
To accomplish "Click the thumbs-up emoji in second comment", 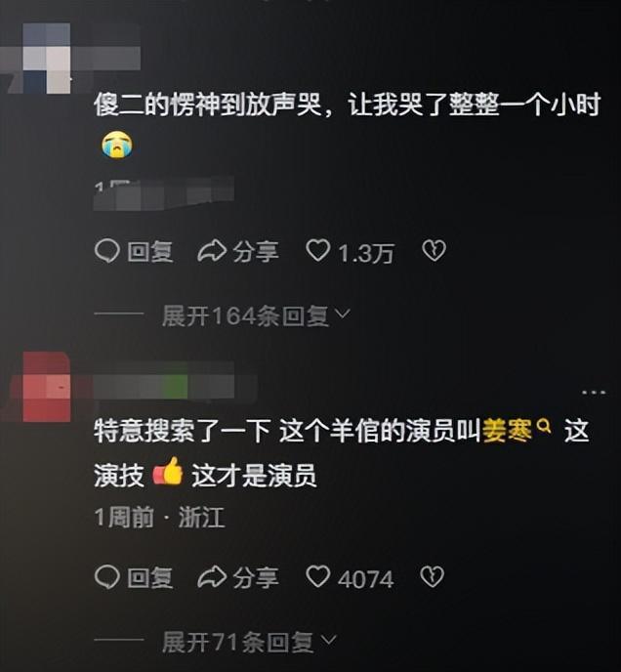I will coord(168,471).
